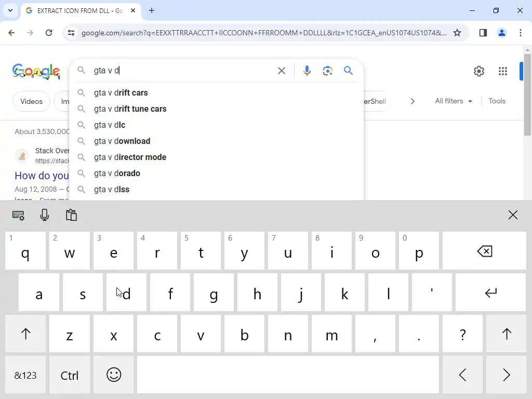The image size is (532, 399).
Task: Tap the d key
Action: [127, 292]
